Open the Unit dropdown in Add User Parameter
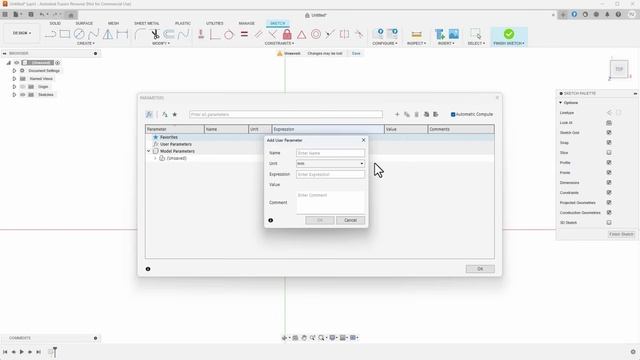The image size is (640, 360). point(330,164)
